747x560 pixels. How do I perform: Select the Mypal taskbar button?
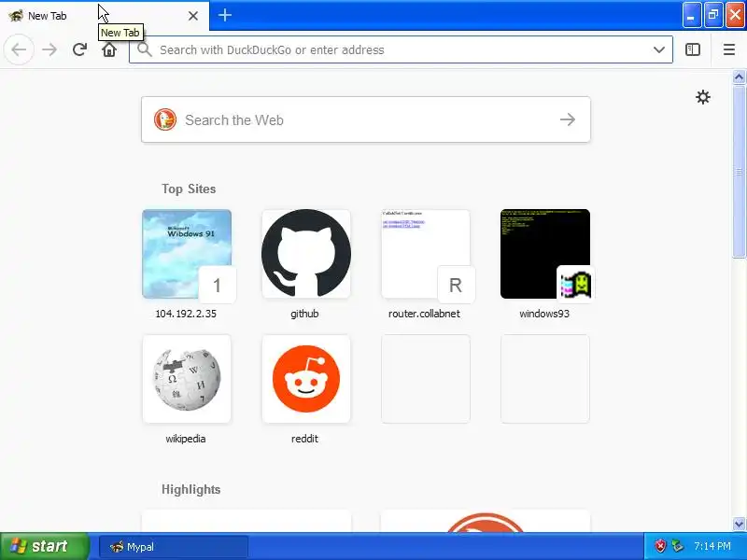tap(174, 547)
